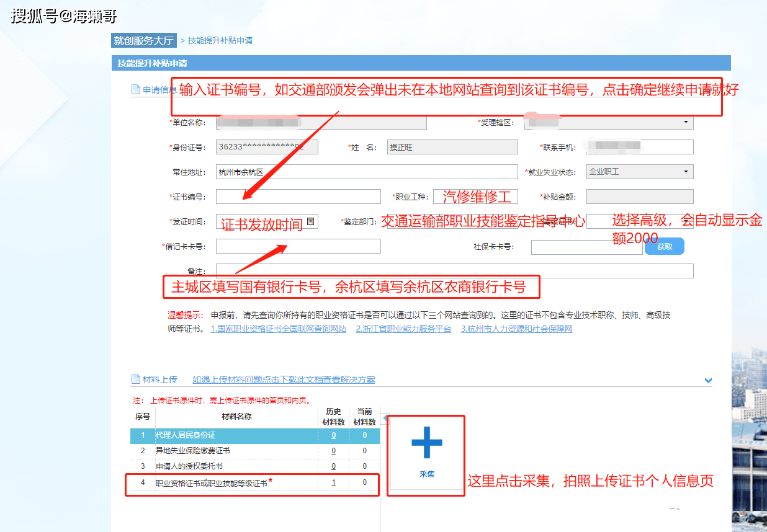Click the document icon beside 材料上传
767x532 pixels.
point(135,379)
